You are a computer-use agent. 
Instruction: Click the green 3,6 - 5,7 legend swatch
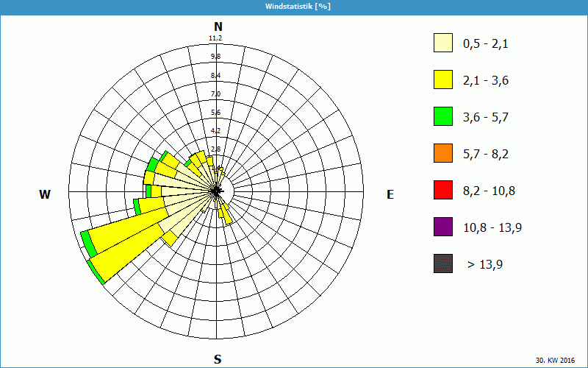[443, 116]
